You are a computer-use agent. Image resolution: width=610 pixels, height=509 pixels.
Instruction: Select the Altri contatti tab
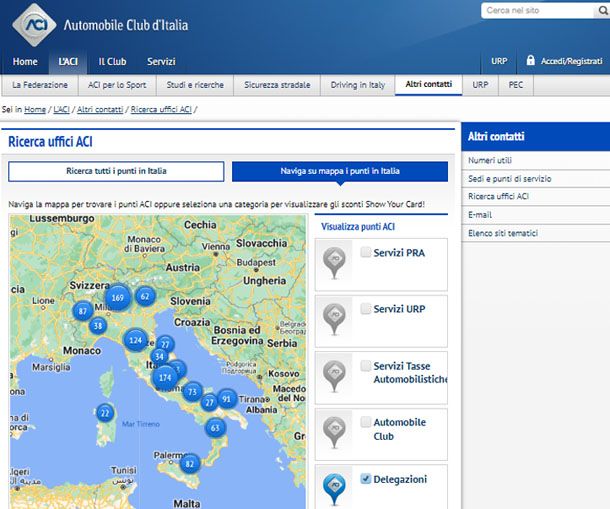click(x=429, y=84)
